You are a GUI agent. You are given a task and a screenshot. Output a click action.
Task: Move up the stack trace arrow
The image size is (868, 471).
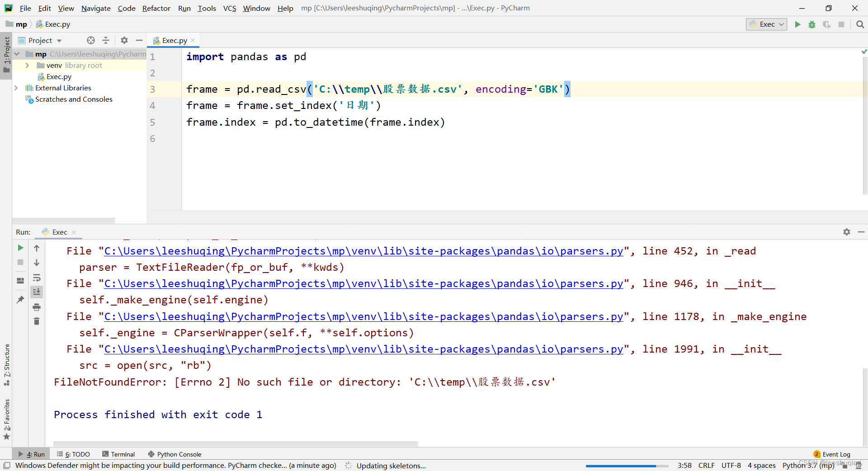tap(37, 248)
